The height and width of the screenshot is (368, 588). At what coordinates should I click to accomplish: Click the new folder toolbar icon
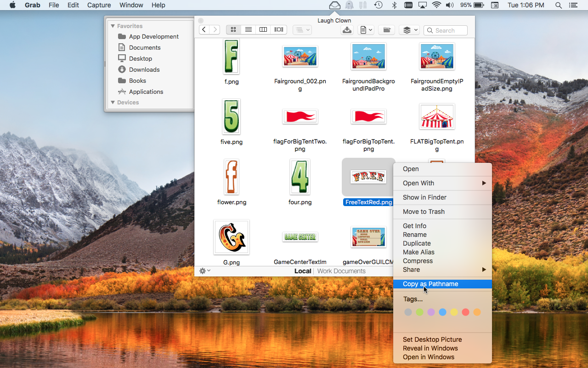tap(387, 30)
